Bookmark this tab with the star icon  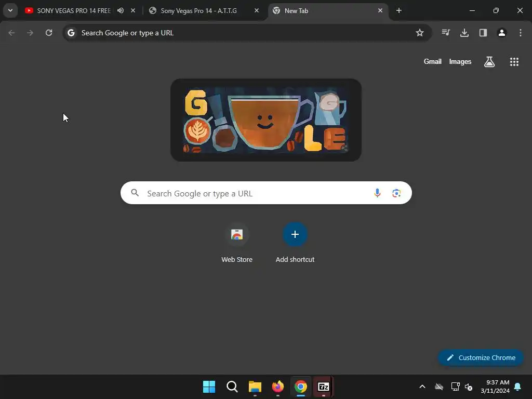[x=420, y=33]
